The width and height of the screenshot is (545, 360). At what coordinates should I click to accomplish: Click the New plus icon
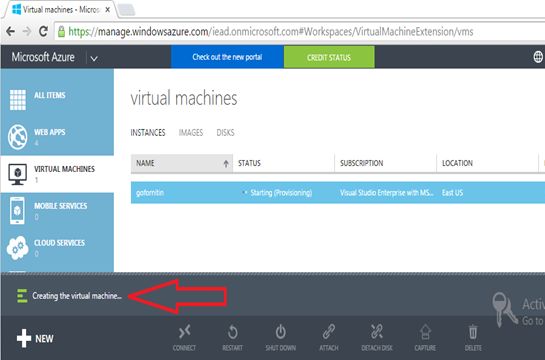[x=24, y=338]
